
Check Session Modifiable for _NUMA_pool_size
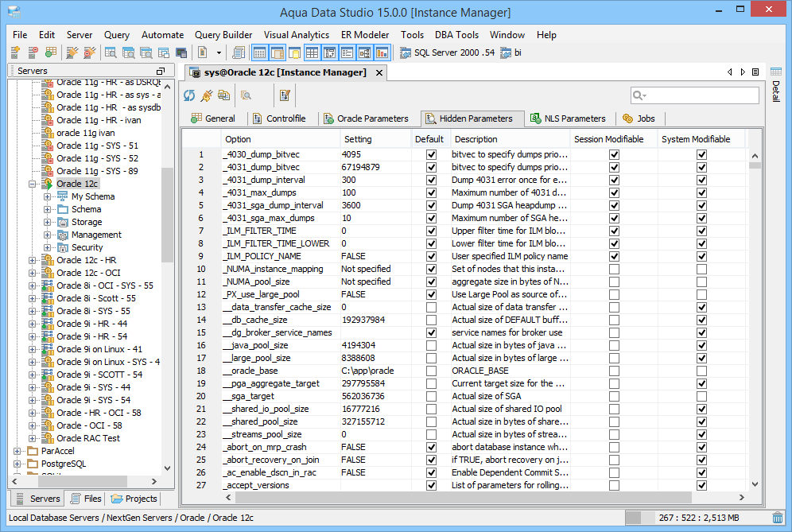click(x=614, y=282)
